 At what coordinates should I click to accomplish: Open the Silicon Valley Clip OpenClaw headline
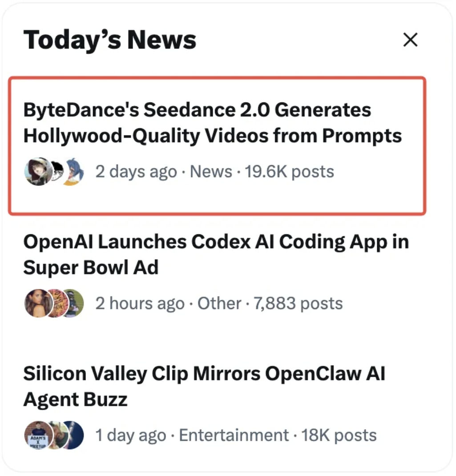tap(204, 386)
